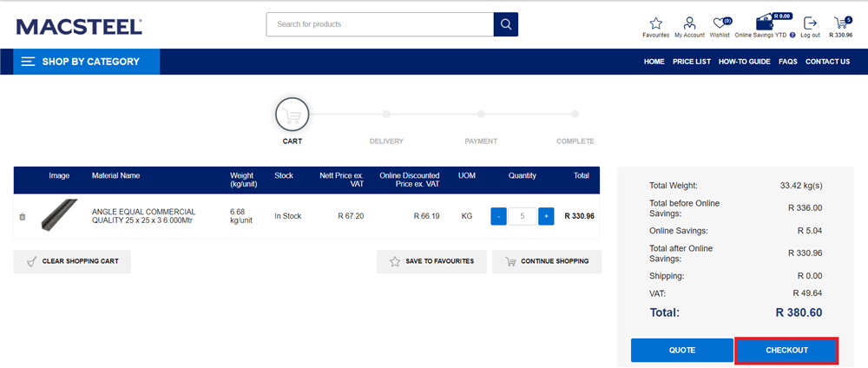
Task: Increase quantity with the plus button
Action: coord(546,216)
